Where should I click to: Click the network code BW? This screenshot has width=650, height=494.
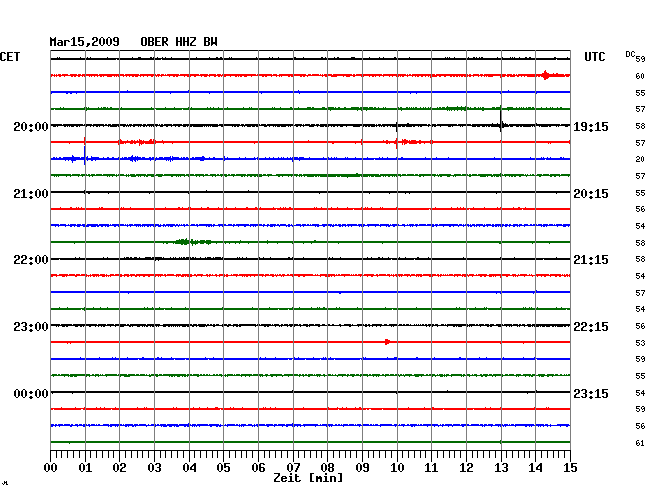click(x=210, y=42)
